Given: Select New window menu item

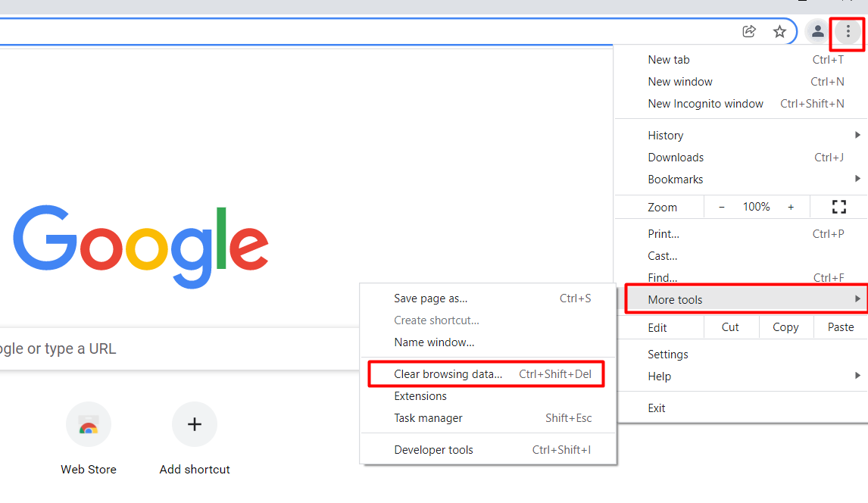Looking at the screenshot, I should click(x=742, y=82).
